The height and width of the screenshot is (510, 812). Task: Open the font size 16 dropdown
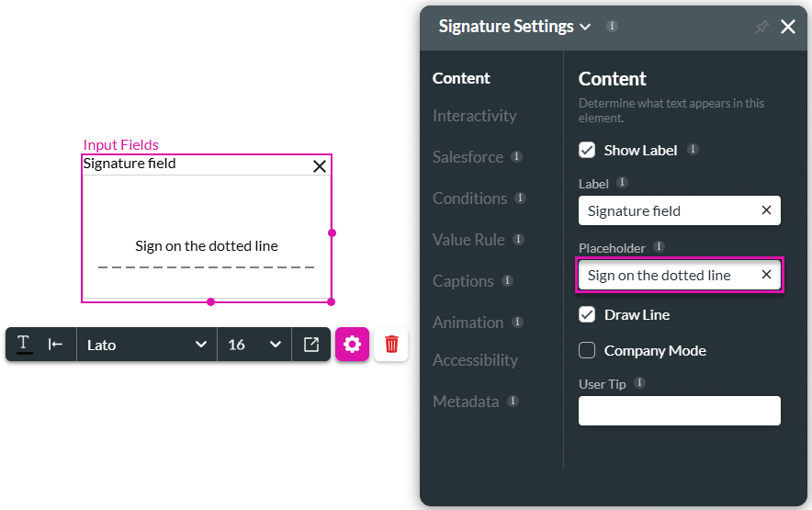(254, 345)
